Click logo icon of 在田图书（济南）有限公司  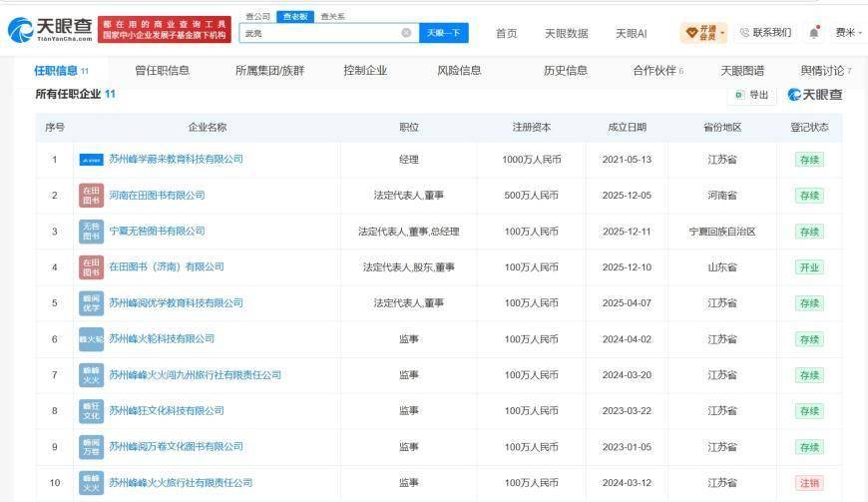click(x=92, y=267)
